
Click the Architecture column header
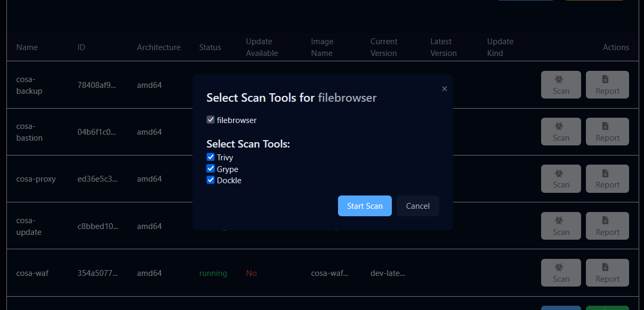coord(159,47)
